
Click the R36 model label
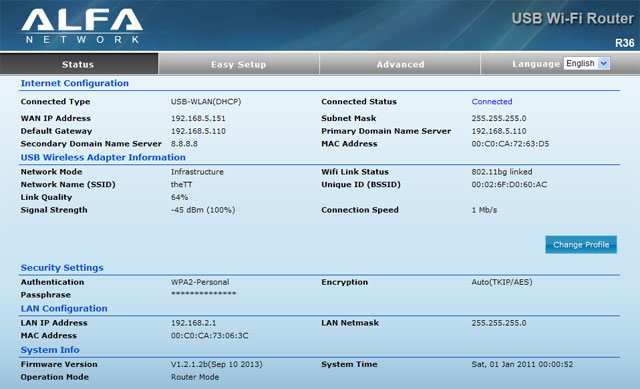point(624,43)
